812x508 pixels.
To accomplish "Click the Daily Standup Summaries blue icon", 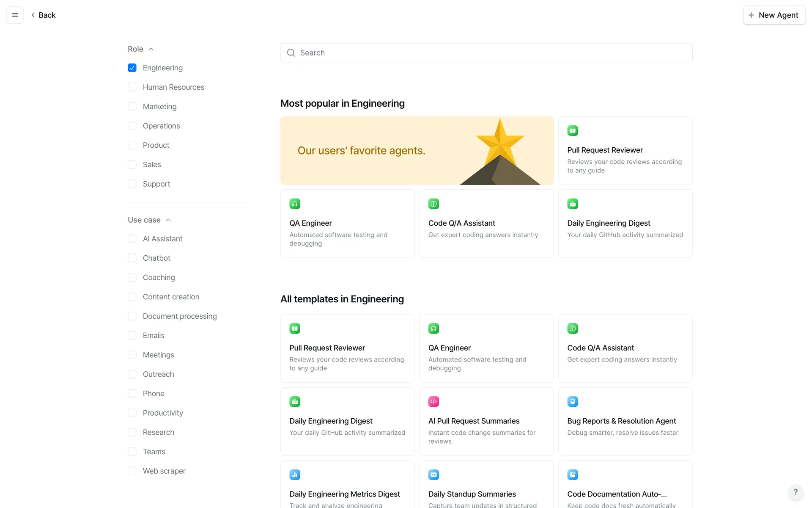I will [433, 475].
